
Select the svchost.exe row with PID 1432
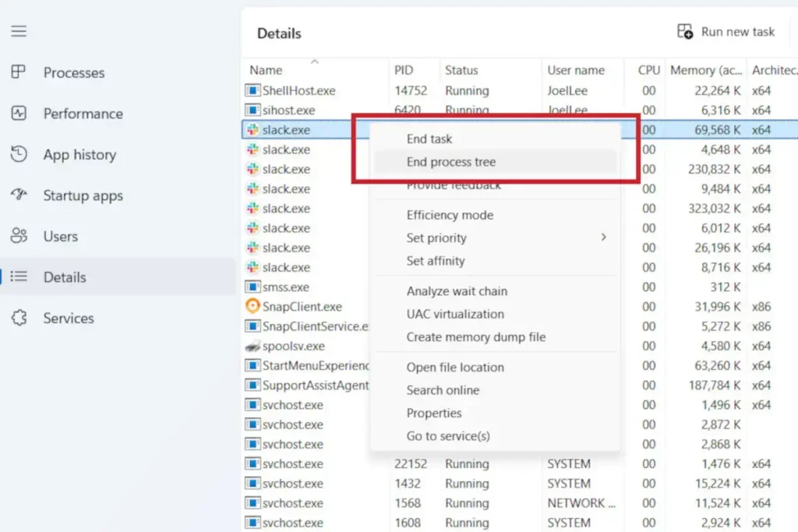tap(520, 483)
